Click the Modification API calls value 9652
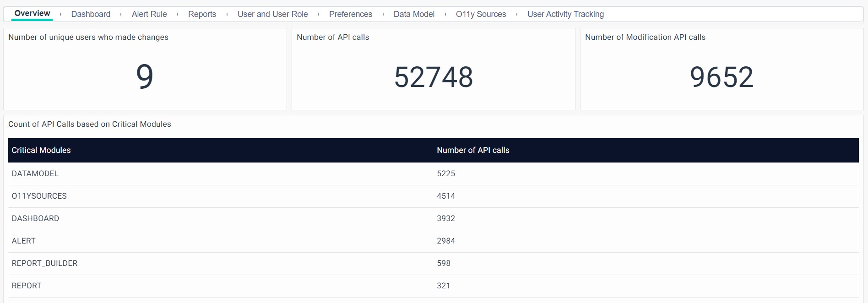This screenshot has height=303, width=868. point(722,77)
